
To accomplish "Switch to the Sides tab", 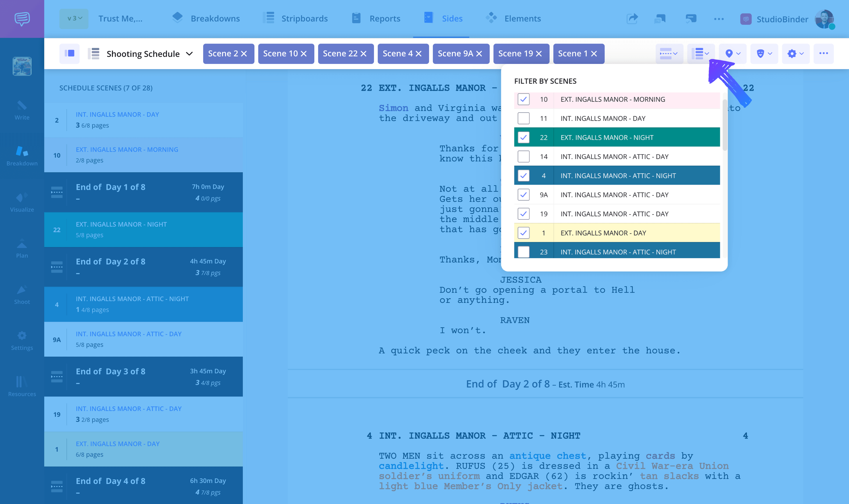I will click(x=443, y=19).
